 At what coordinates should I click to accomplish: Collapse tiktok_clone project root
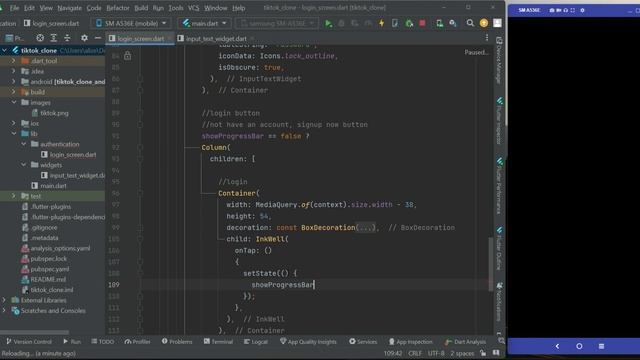pyautogui.click(x=4, y=50)
